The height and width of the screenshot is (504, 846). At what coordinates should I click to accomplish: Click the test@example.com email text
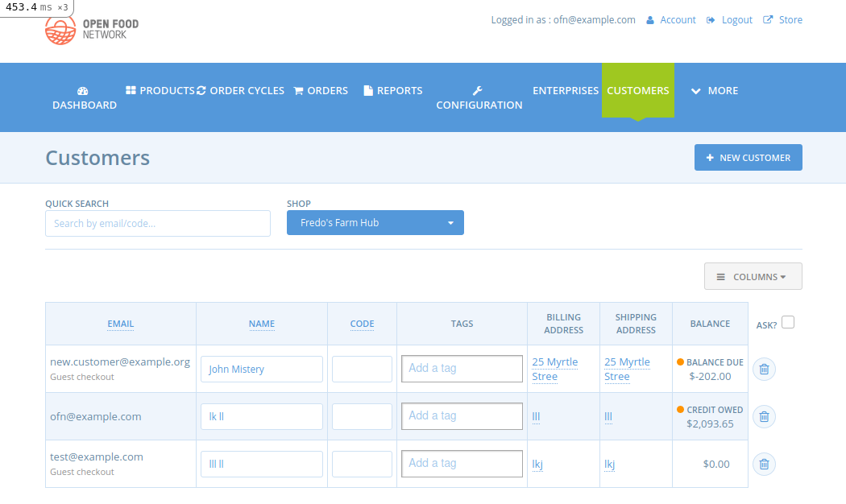pos(97,457)
